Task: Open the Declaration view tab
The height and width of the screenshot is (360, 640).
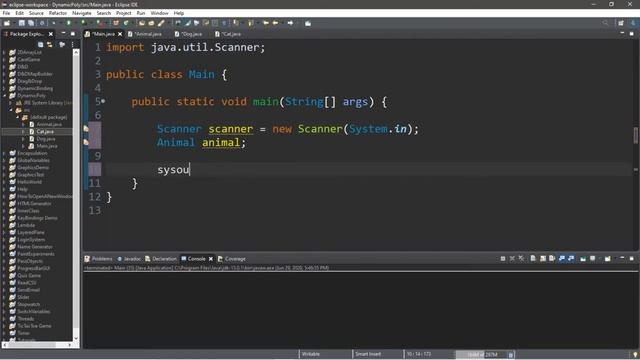Action: 161,259
